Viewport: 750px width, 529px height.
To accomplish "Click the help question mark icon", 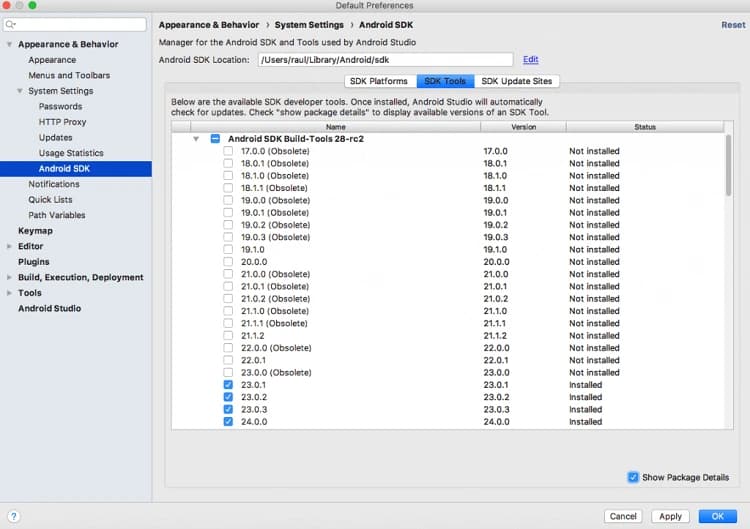I will 13,516.
